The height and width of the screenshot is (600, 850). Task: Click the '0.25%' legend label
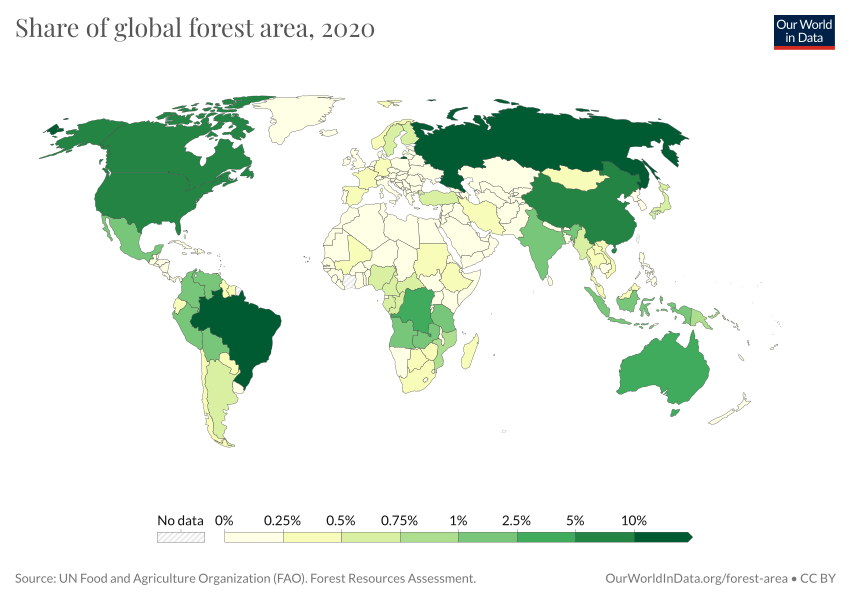pos(282,520)
